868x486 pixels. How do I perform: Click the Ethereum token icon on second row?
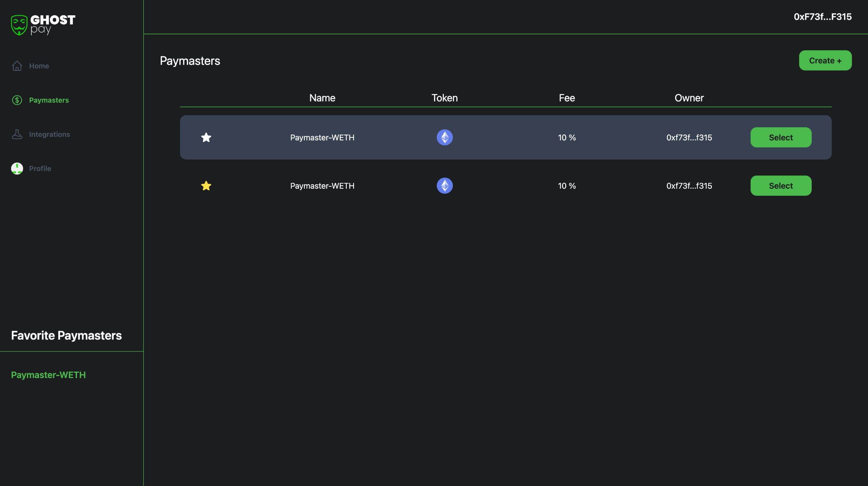[444, 185]
